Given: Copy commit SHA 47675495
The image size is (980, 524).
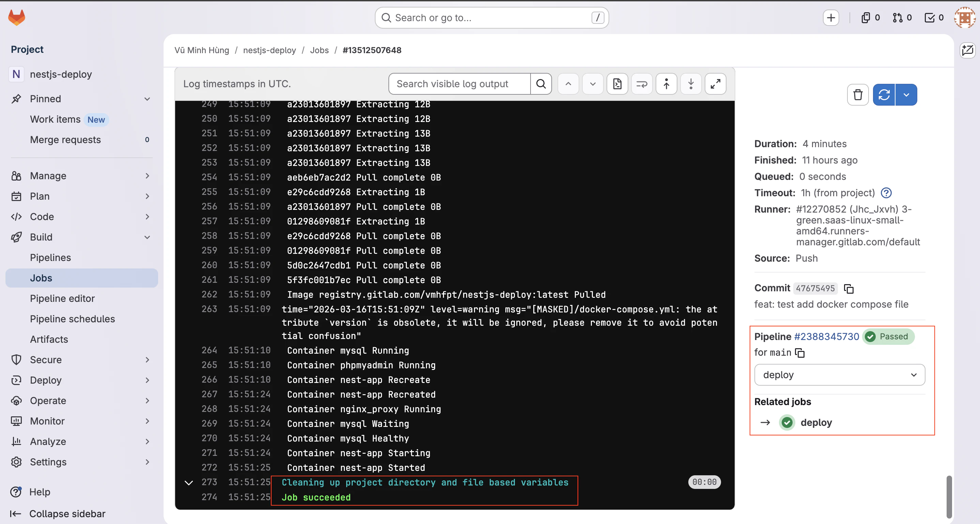Looking at the screenshot, I should [849, 289].
